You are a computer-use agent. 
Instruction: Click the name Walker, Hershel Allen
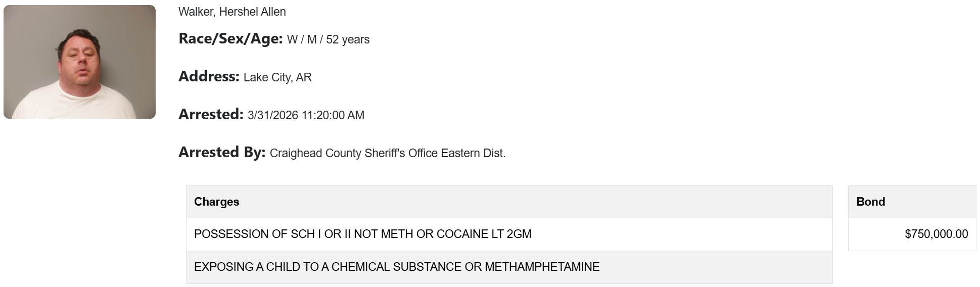232,12
